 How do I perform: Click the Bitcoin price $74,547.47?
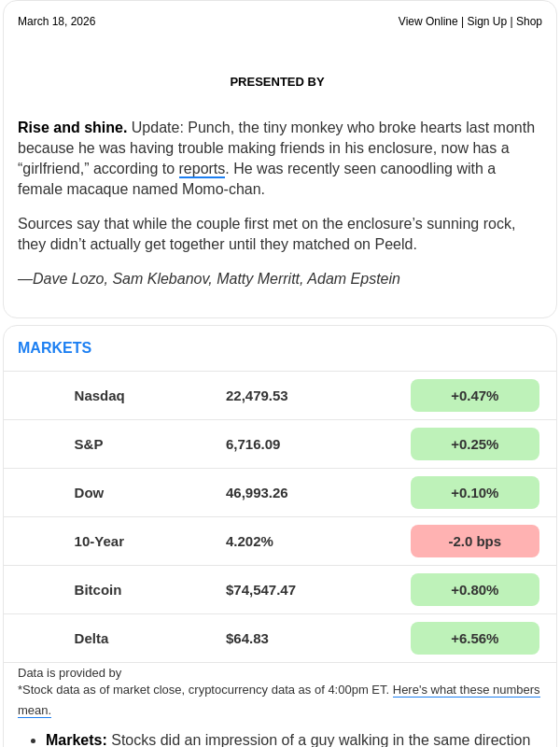pyautogui.click(x=260, y=590)
